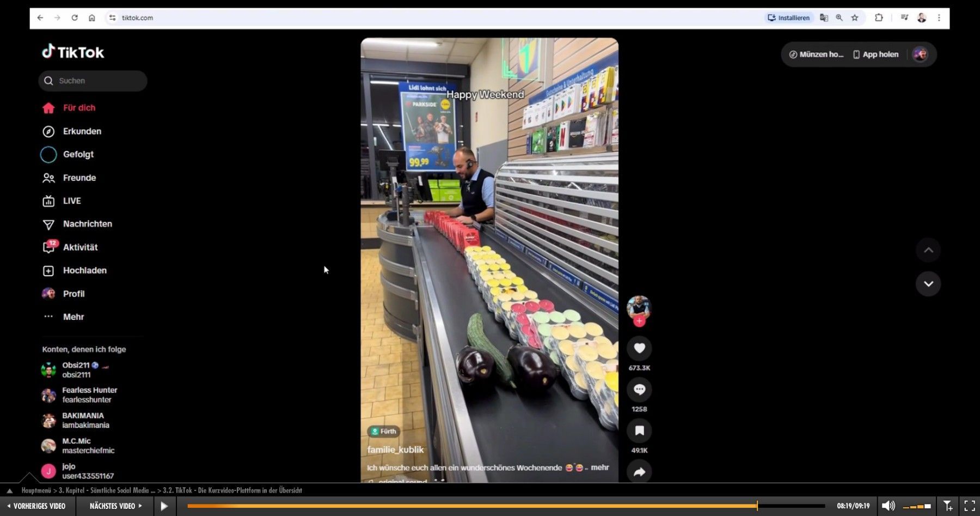
Task: Expand the Mehr menu in the sidebar
Action: pos(73,317)
